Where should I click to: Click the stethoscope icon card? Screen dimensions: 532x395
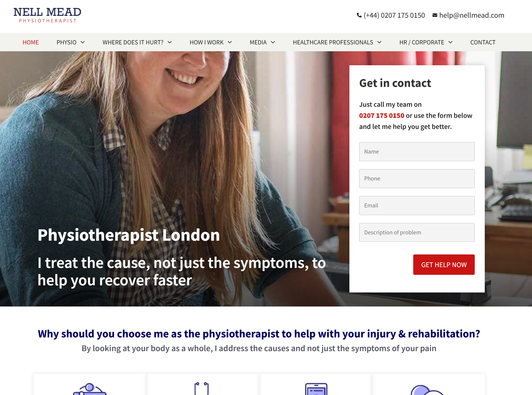[x=202, y=385]
